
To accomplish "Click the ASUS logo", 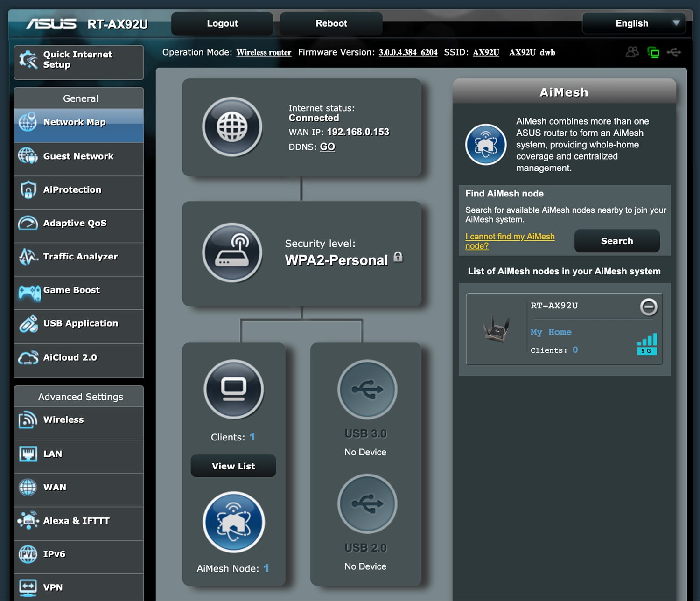I will point(51,24).
